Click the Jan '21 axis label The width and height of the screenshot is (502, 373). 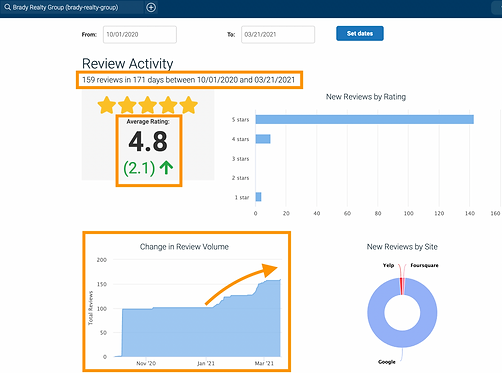206,363
